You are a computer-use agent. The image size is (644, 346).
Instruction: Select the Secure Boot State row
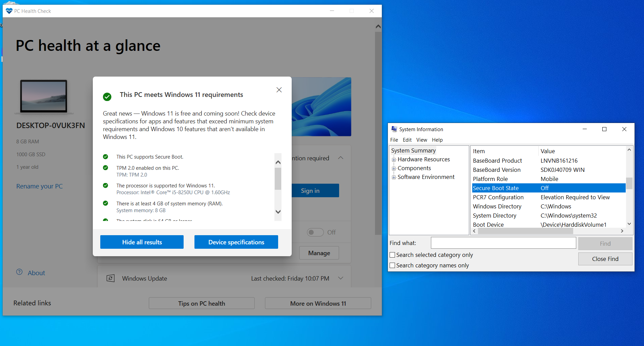tap(549, 188)
